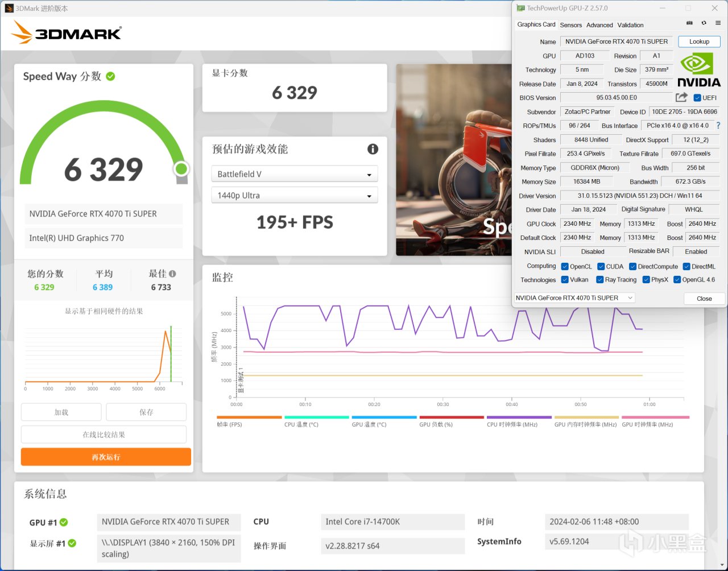Image resolution: width=728 pixels, height=571 pixels.
Task: Click the Device ID field 10DE 2705
Action: (x=684, y=112)
